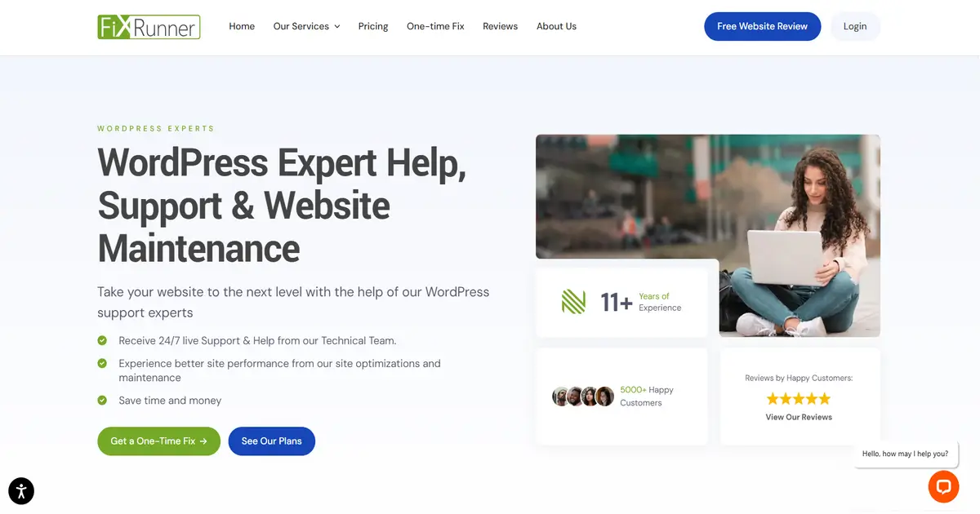This screenshot has width=980, height=514.
Task: Click the green striped experience icon
Action: click(573, 302)
